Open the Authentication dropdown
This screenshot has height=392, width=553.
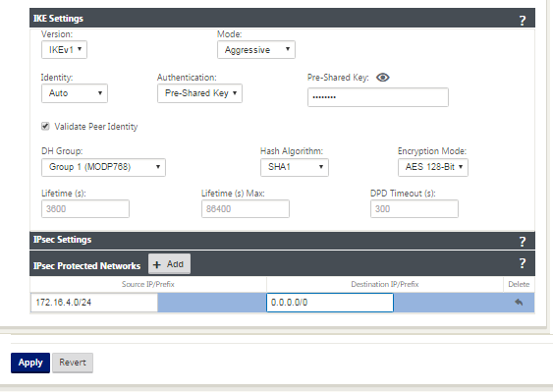(199, 93)
